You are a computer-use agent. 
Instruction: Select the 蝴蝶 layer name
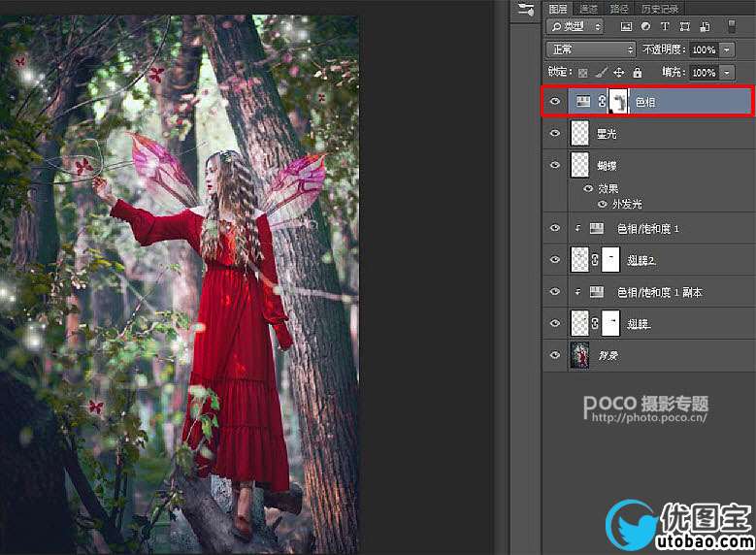pos(607,166)
